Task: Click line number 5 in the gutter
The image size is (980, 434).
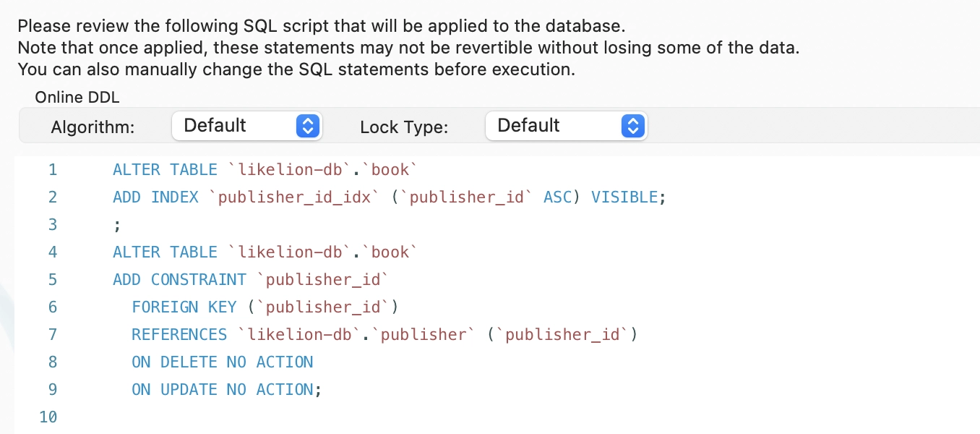Action: (52, 280)
